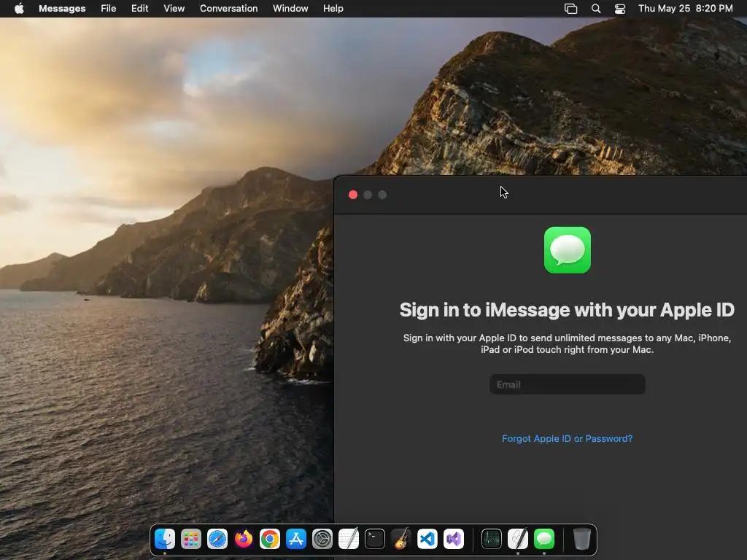This screenshot has width=747, height=560.
Task: Launch TextEdit from the dock
Action: click(x=348, y=539)
